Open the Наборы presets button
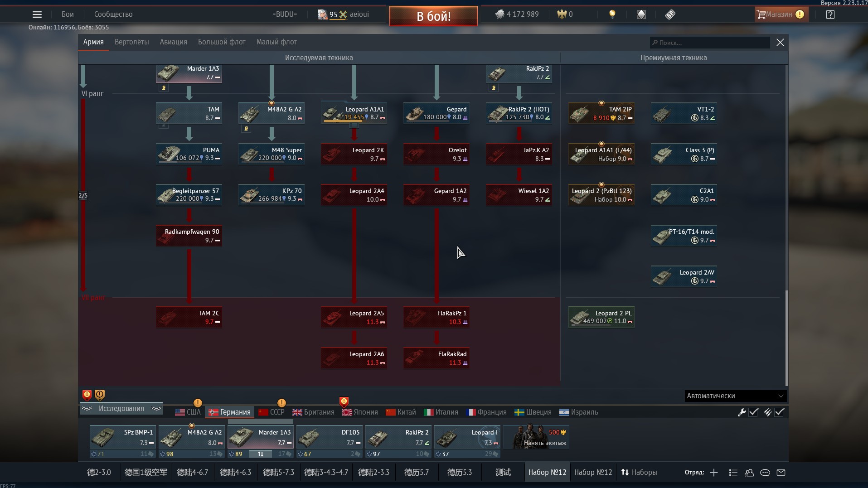The height and width of the screenshot is (488, 868). tap(639, 472)
